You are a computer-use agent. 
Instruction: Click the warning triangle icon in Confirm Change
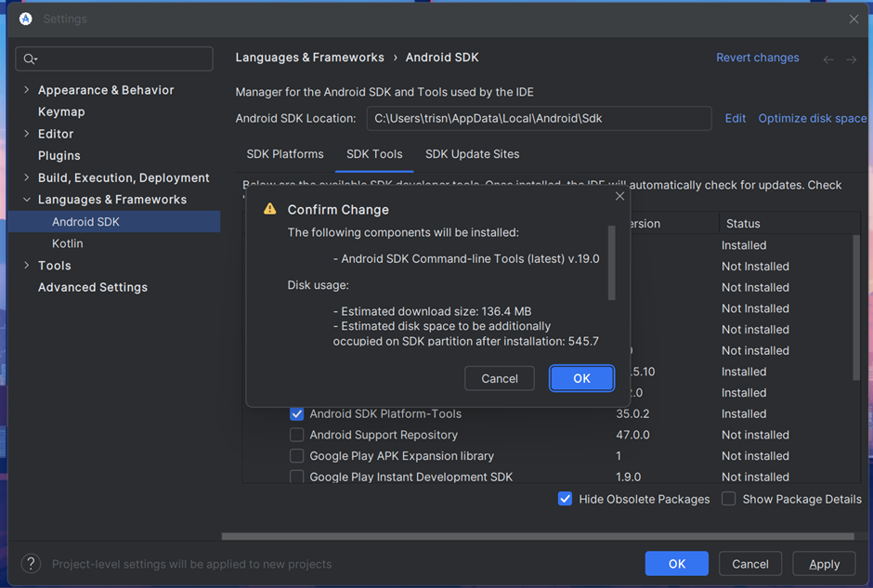[x=270, y=209]
